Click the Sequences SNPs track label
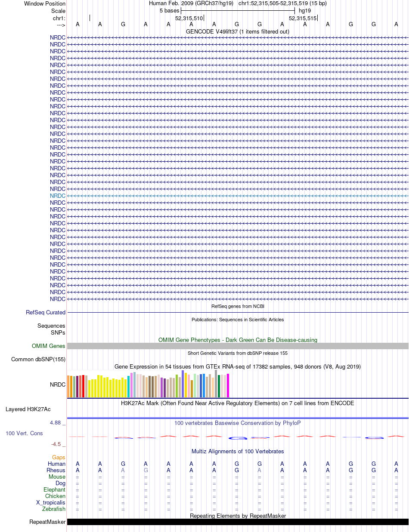This screenshot has width=409, height=532. coord(51,329)
